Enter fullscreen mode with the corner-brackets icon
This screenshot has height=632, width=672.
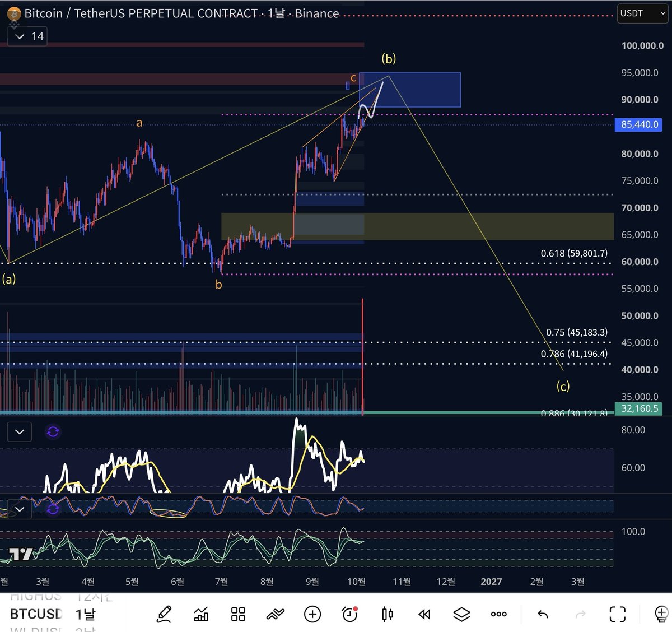tap(618, 615)
